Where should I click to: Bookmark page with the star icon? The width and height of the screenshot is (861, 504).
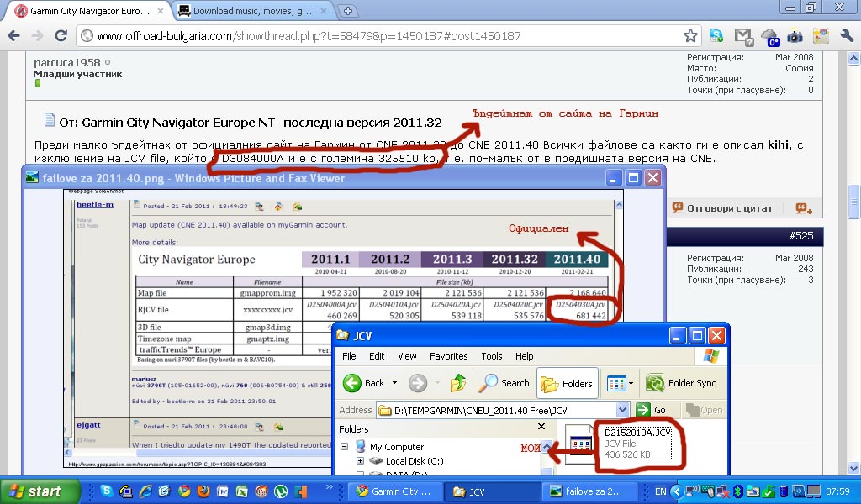coord(690,36)
